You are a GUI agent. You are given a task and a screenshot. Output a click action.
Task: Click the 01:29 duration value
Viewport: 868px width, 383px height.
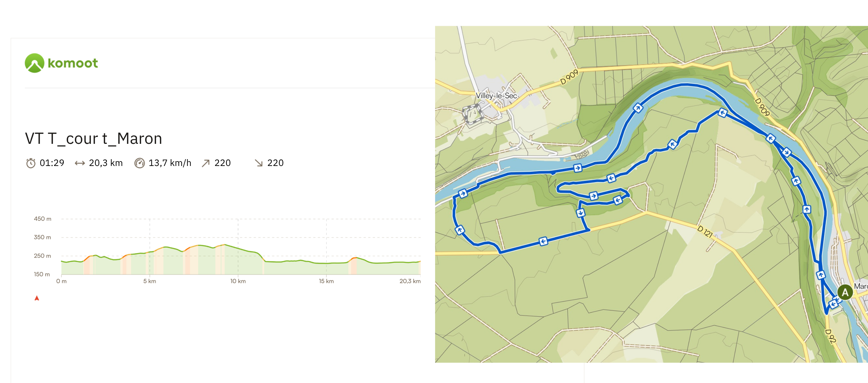click(52, 163)
